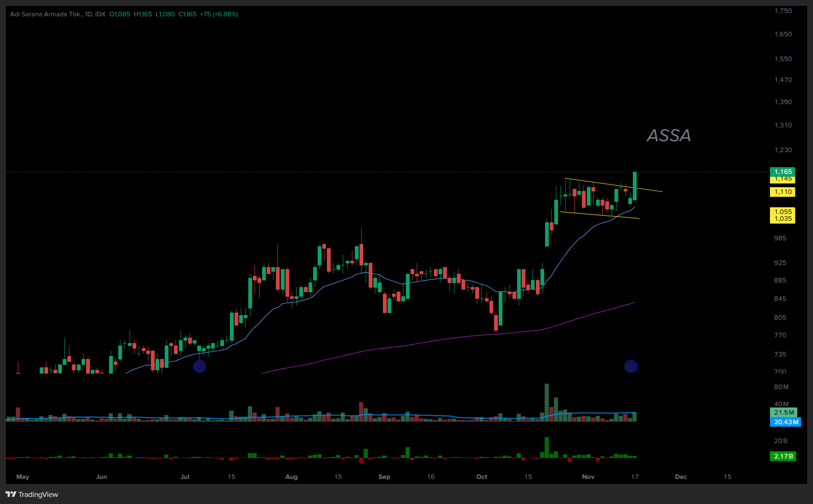Click the dividend marker near November 17
The width and height of the screenshot is (813, 504).
(630, 367)
